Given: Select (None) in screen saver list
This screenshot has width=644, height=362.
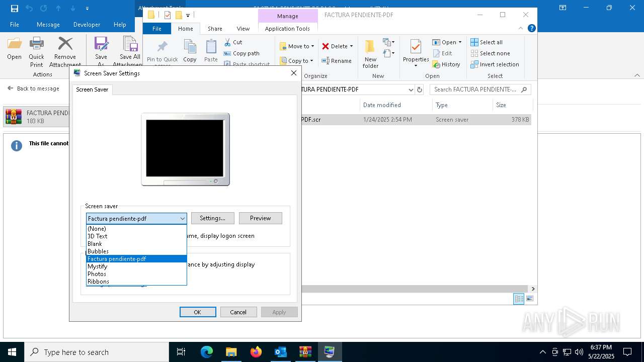Looking at the screenshot, I should click(136, 228).
